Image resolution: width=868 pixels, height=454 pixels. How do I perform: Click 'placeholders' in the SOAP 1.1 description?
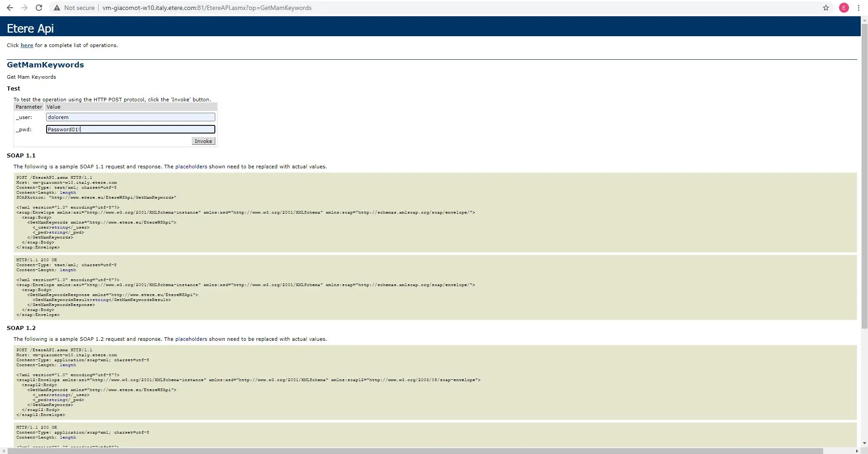(191, 167)
